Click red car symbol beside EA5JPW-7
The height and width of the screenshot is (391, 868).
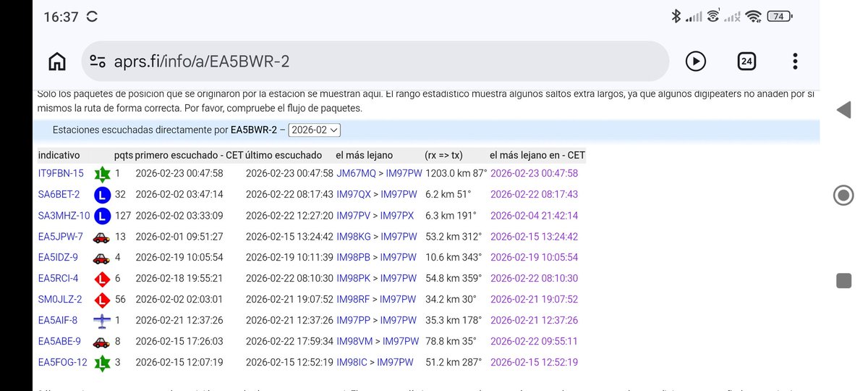click(x=102, y=237)
